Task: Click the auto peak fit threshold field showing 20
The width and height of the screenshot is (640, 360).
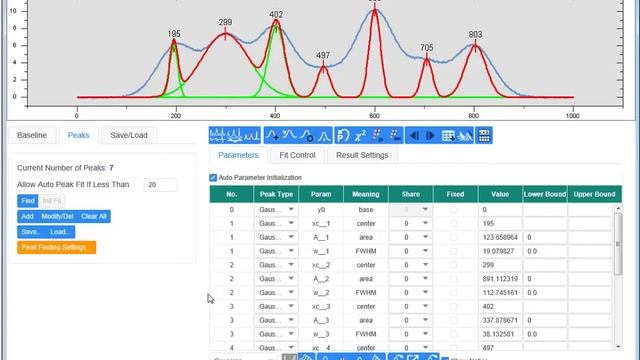Action: [160, 185]
